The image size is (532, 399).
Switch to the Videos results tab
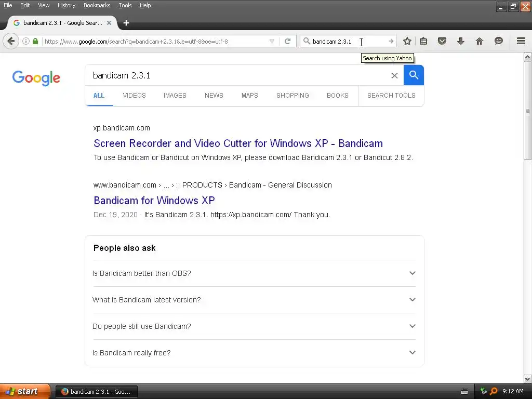click(x=135, y=96)
